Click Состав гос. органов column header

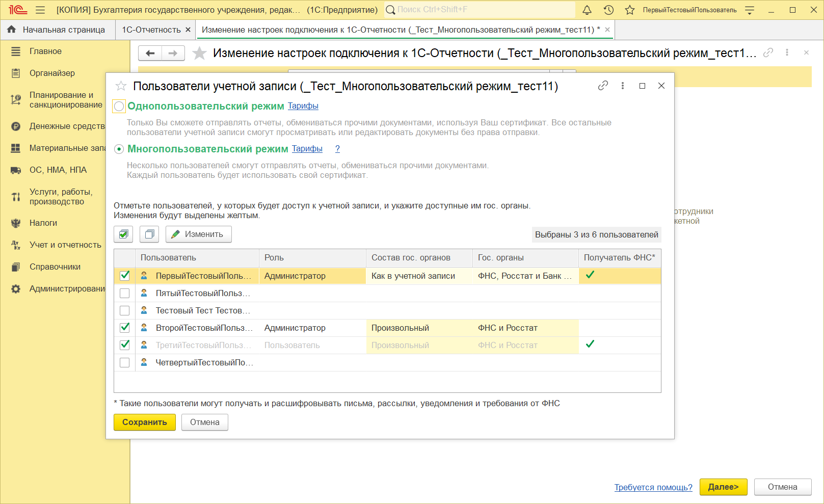[x=419, y=257]
